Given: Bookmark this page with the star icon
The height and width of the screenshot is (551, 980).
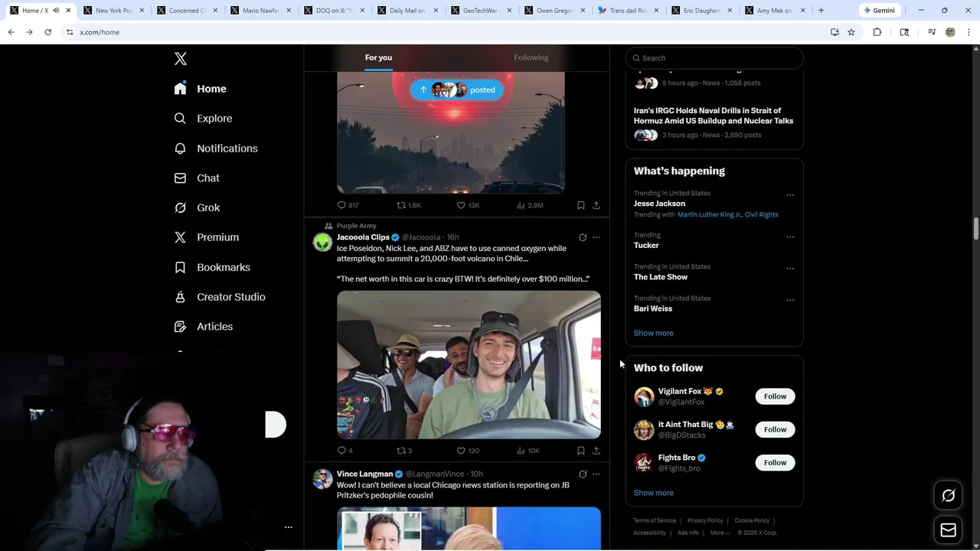Looking at the screenshot, I should pyautogui.click(x=851, y=32).
